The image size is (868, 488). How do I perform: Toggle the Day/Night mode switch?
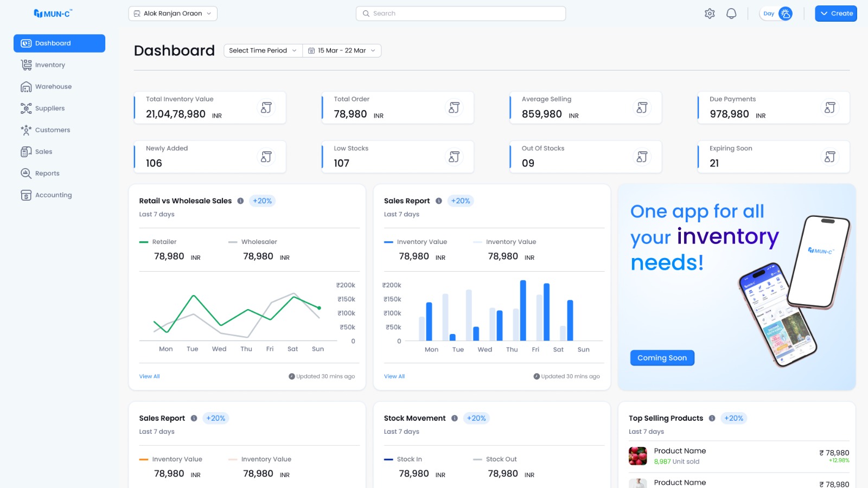coord(776,14)
